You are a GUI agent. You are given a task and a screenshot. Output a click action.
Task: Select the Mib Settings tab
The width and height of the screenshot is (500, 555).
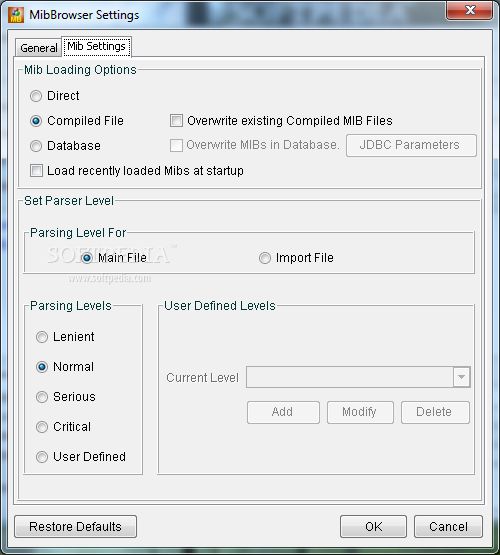[x=96, y=46]
